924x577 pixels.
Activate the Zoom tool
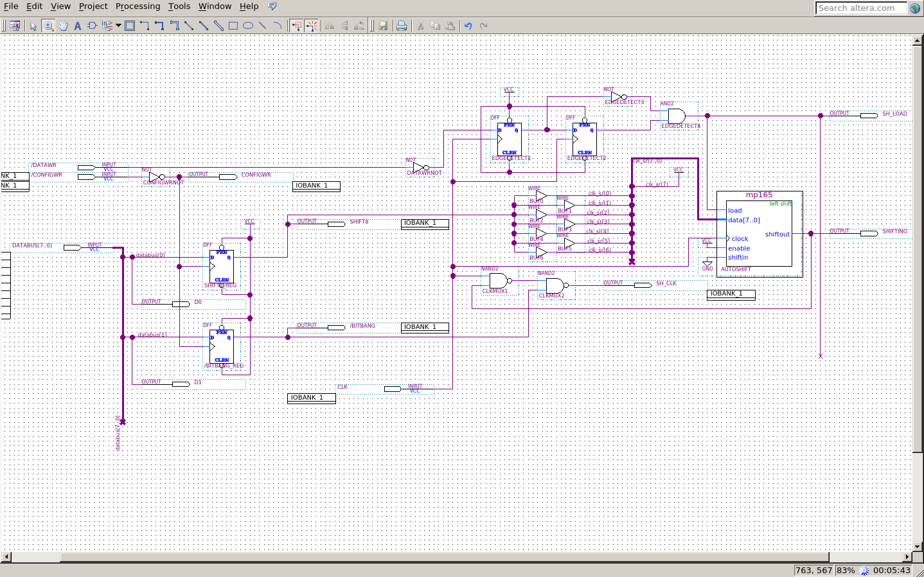click(48, 26)
